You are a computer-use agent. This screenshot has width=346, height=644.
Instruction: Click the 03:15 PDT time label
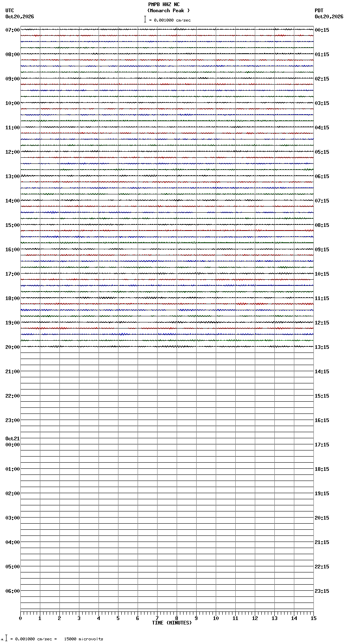point(322,103)
